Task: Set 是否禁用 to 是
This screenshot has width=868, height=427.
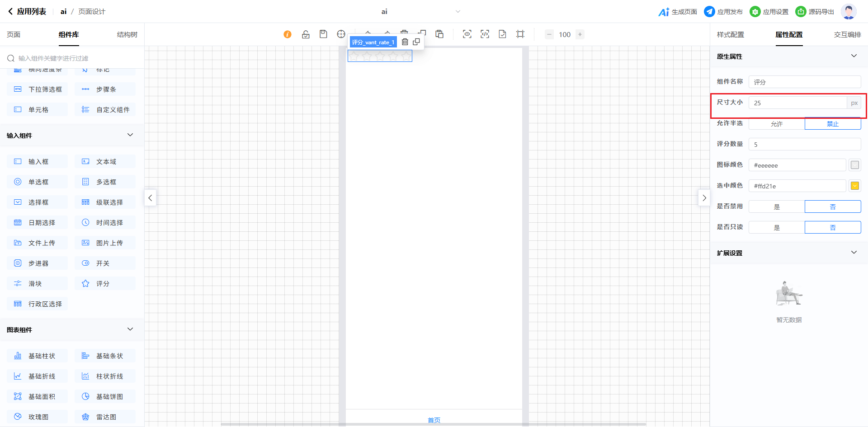Action: pos(777,206)
